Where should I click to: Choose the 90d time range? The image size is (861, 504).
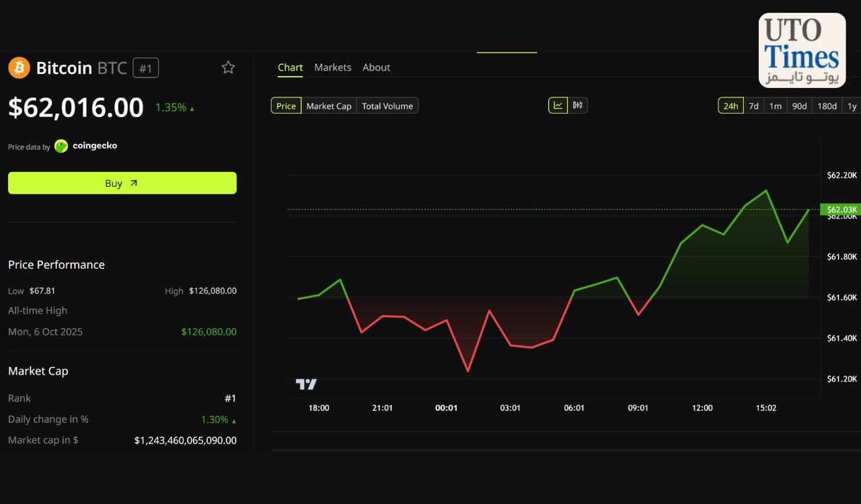[x=799, y=106]
